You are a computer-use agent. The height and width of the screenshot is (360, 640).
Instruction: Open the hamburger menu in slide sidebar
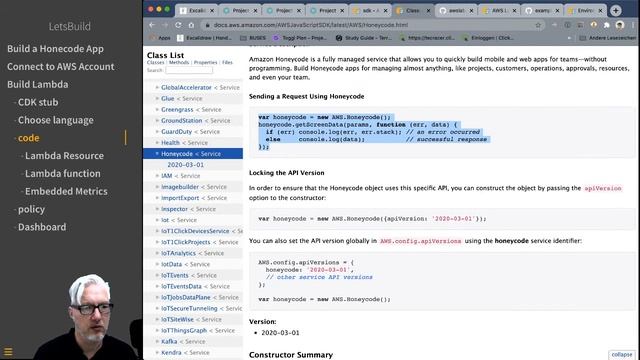pos(8,352)
